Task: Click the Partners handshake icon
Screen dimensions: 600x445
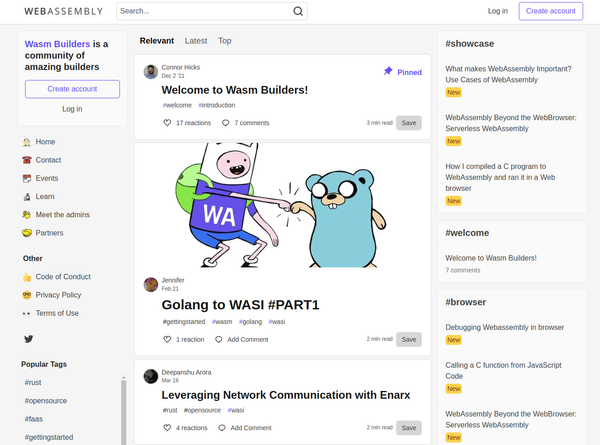Action: point(27,233)
